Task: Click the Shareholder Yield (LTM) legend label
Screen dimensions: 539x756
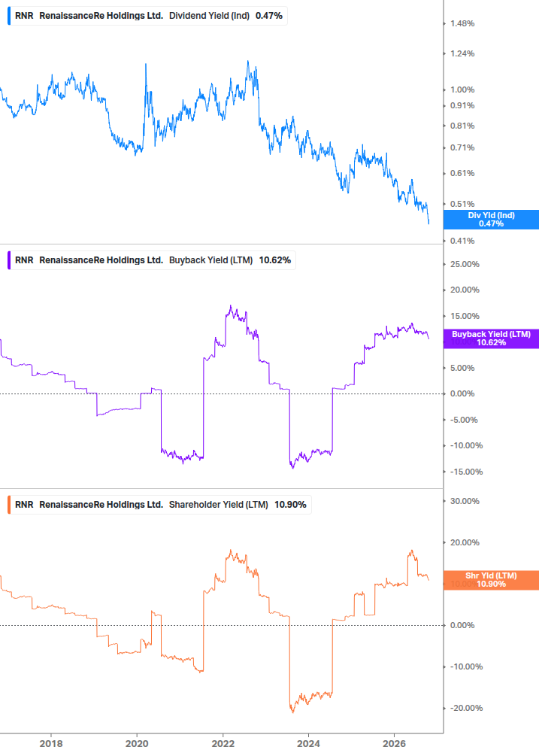Action: click(219, 504)
